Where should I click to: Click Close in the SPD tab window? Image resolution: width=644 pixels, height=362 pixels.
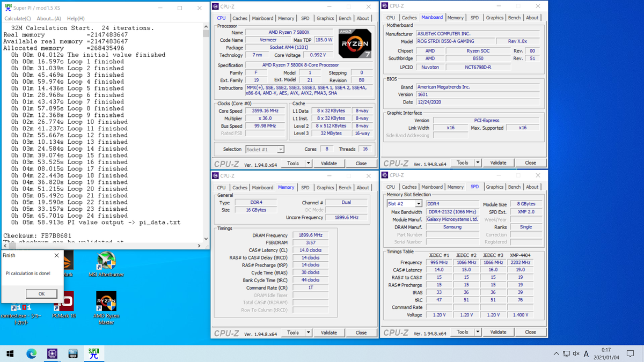530,332
